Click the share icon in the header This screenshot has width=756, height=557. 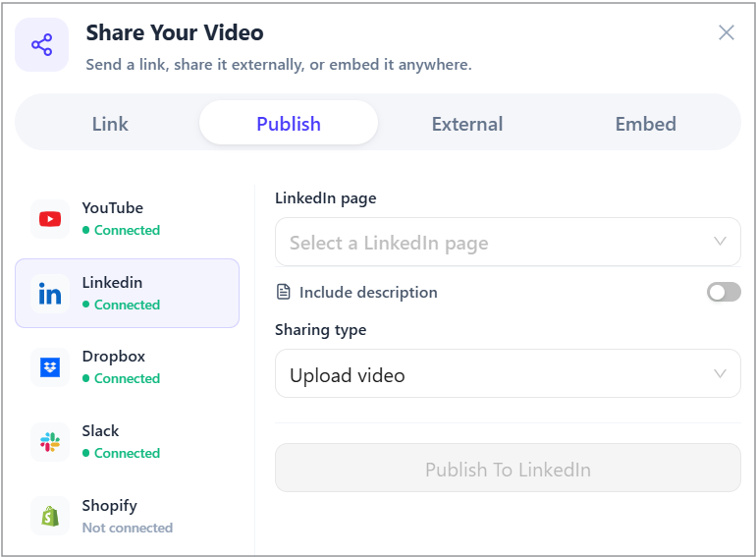click(42, 45)
